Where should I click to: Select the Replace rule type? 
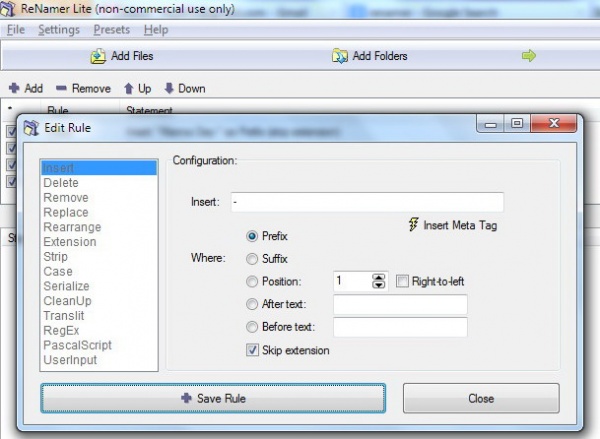point(99,212)
